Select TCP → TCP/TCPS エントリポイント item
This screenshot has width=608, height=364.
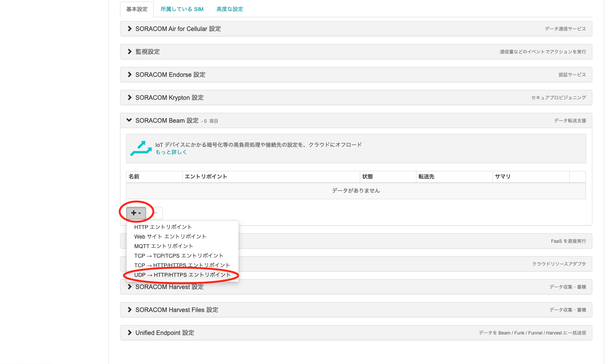(x=182, y=256)
